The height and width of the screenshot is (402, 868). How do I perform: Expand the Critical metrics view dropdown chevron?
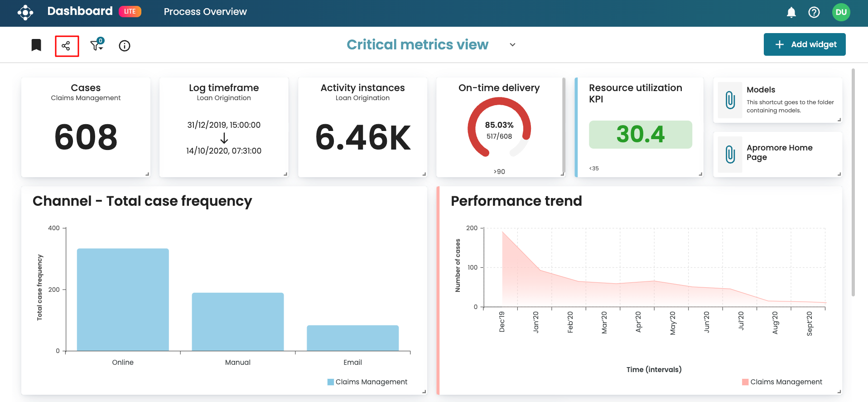coord(512,45)
